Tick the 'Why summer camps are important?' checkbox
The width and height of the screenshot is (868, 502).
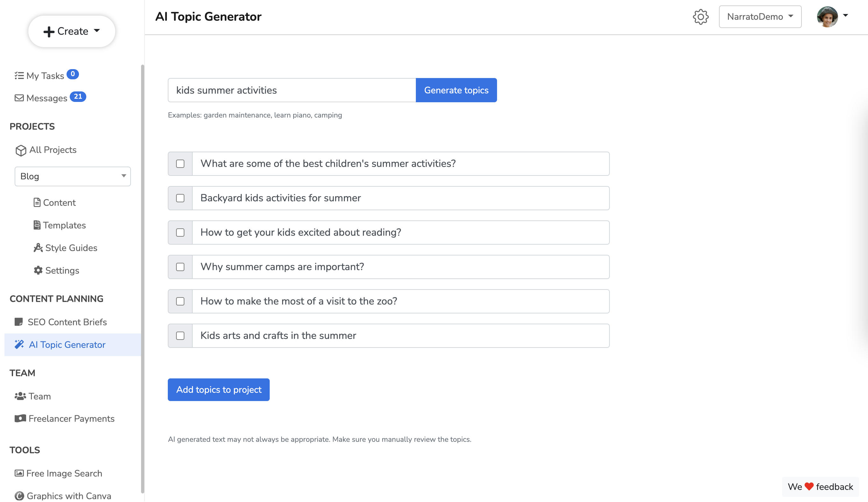click(x=180, y=267)
